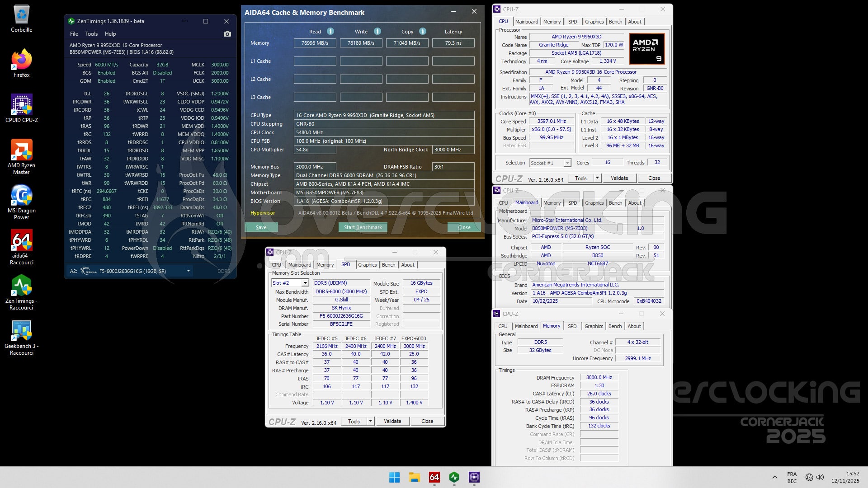Open the Socket #1 selection dropdown in CPU-Z
The image size is (868, 488).
567,163
